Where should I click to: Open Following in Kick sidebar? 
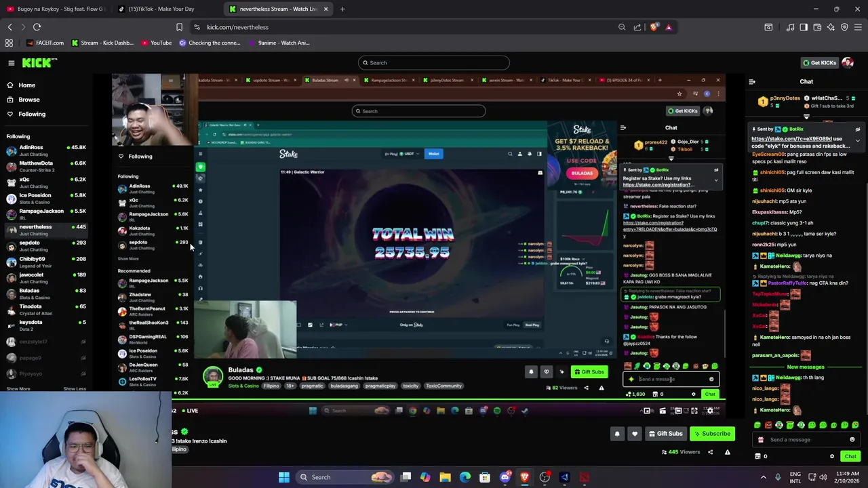click(26, 114)
